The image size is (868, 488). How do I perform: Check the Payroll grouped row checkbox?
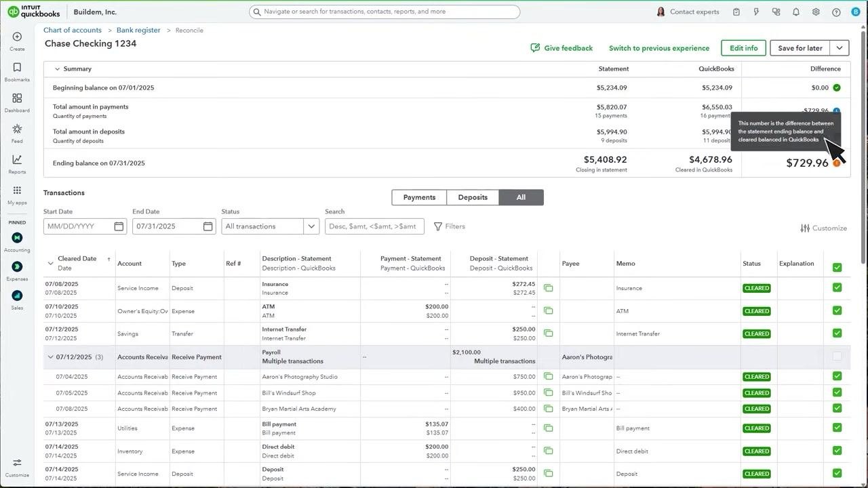click(x=837, y=356)
